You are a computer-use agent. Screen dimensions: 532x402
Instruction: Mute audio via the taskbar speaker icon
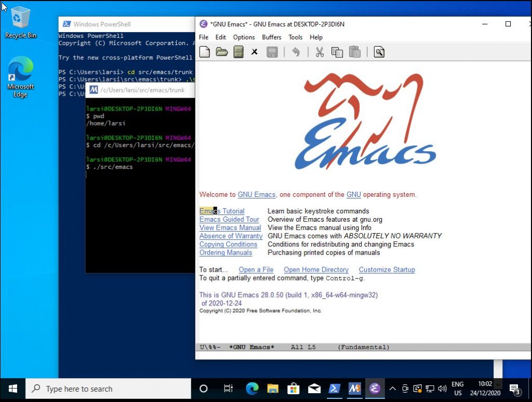tap(442, 388)
